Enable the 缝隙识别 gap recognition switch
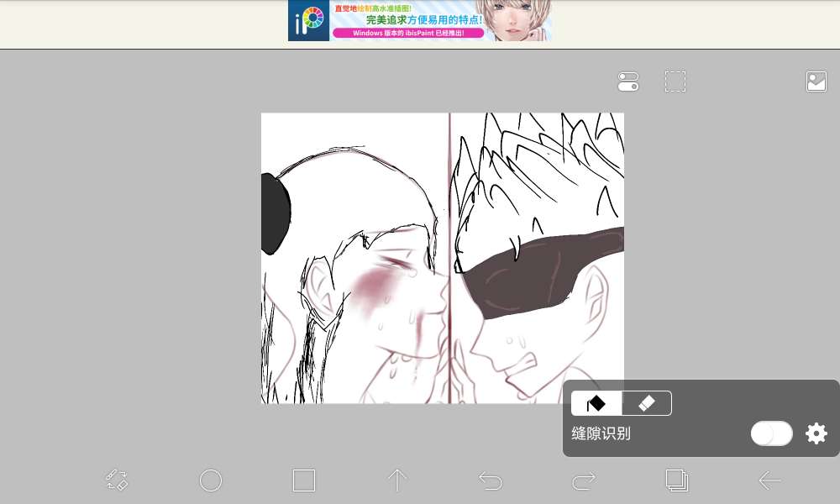 pos(771,433)
